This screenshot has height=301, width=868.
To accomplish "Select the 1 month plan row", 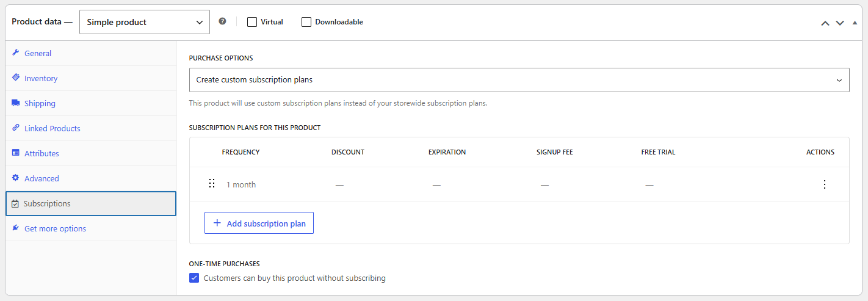I will click(x=519, y=184).
